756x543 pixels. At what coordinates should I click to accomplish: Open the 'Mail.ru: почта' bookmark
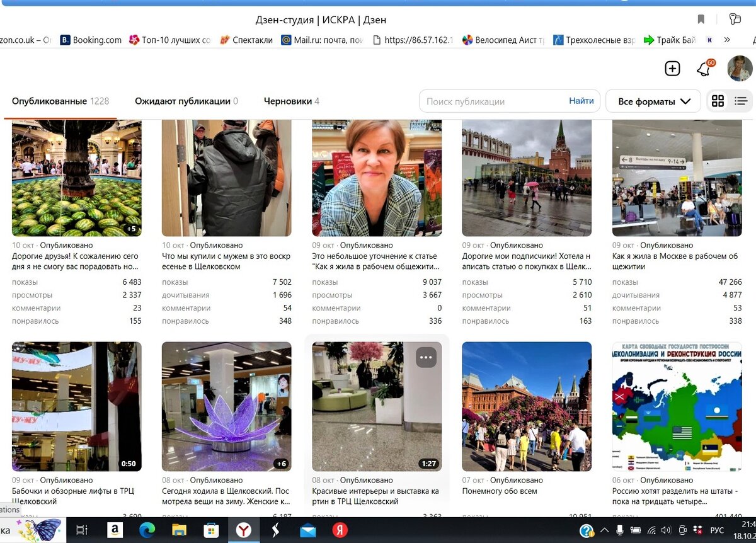(323, 40)
